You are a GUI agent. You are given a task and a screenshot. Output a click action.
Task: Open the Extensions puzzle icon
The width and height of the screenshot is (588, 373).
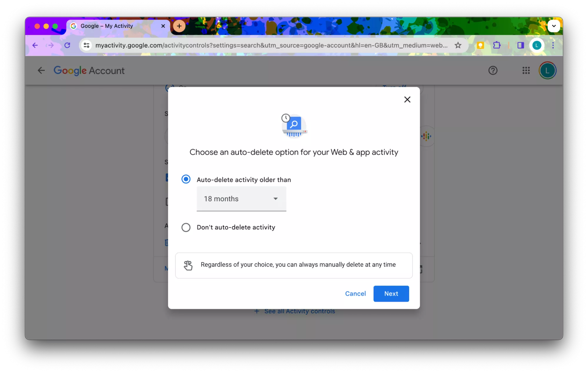497,45
